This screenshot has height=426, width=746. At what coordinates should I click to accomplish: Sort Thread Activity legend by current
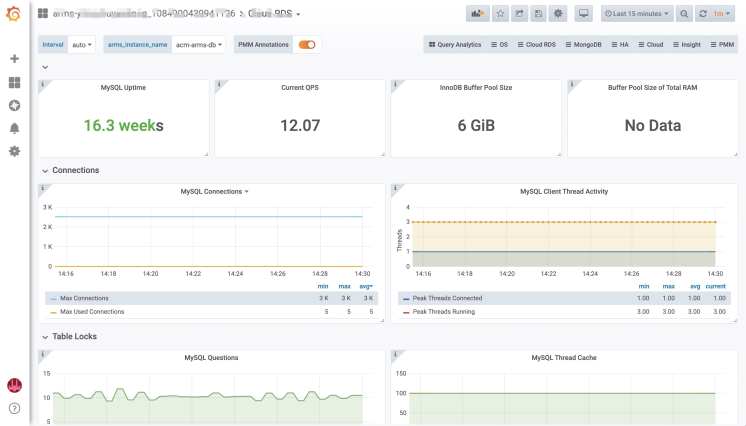coord(716,287)
